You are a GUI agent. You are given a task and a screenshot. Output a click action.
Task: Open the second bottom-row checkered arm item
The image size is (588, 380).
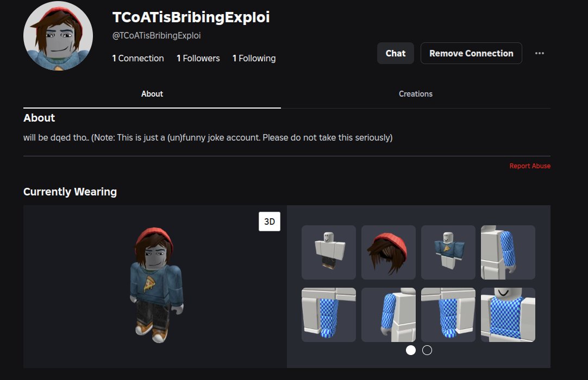pyautogui.click(x=389, y=315)
